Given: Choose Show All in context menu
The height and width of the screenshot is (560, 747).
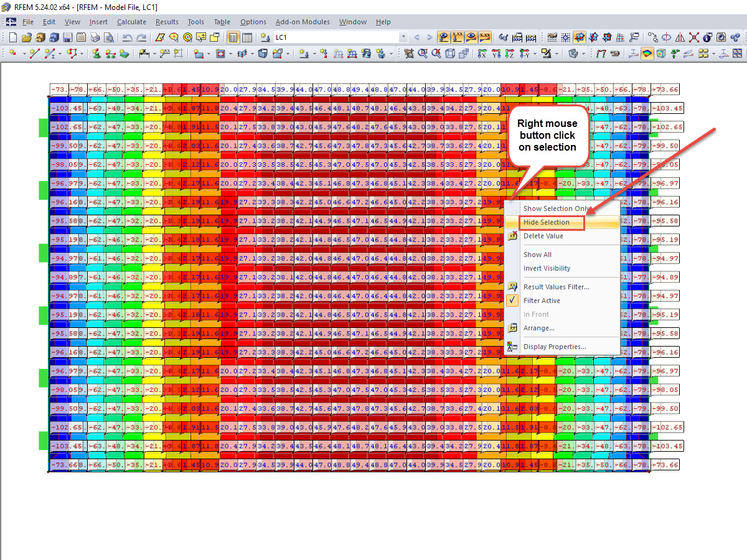Looking at the screenshot, I should click(x=562, y=254).
